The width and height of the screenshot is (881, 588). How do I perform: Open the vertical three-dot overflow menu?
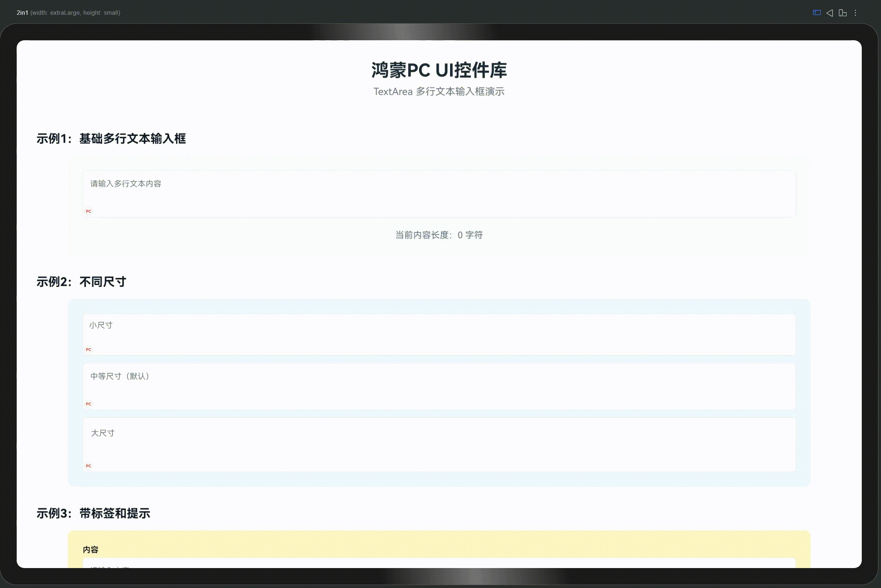coord(856,13)
